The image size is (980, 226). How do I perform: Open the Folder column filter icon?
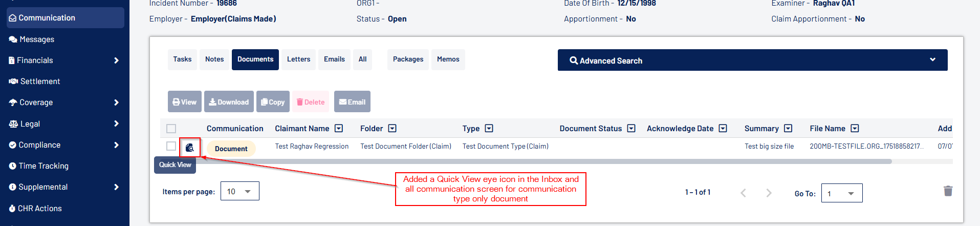[x=392, y=129]
